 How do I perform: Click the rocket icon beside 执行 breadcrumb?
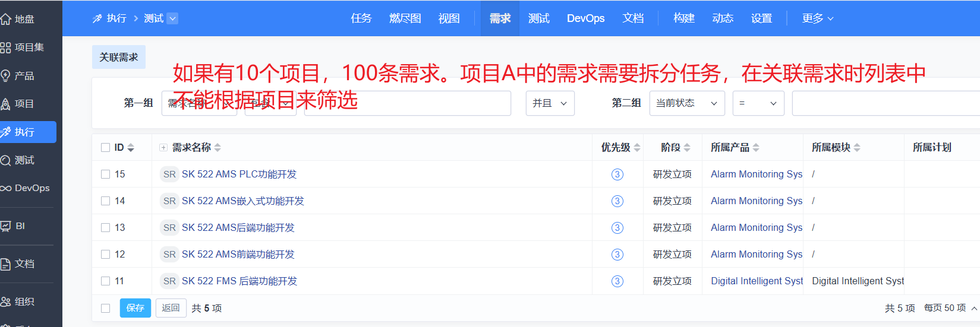(x=97, y=18)
